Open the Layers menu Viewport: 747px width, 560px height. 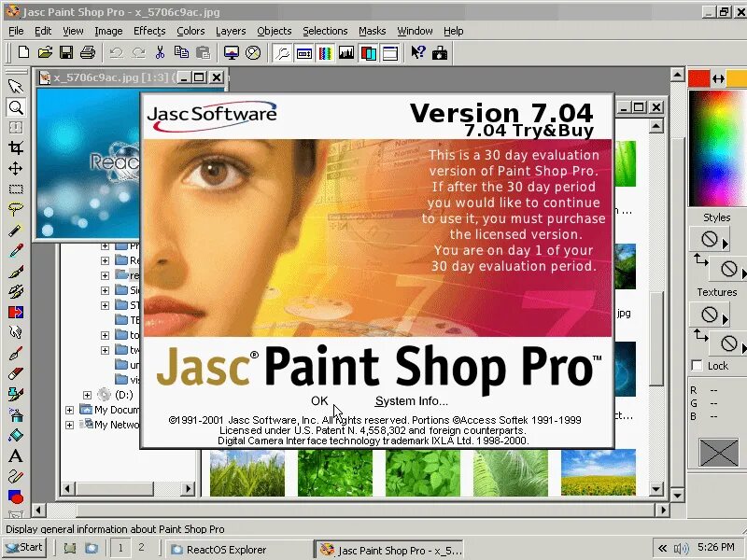(x=231, y=31)
